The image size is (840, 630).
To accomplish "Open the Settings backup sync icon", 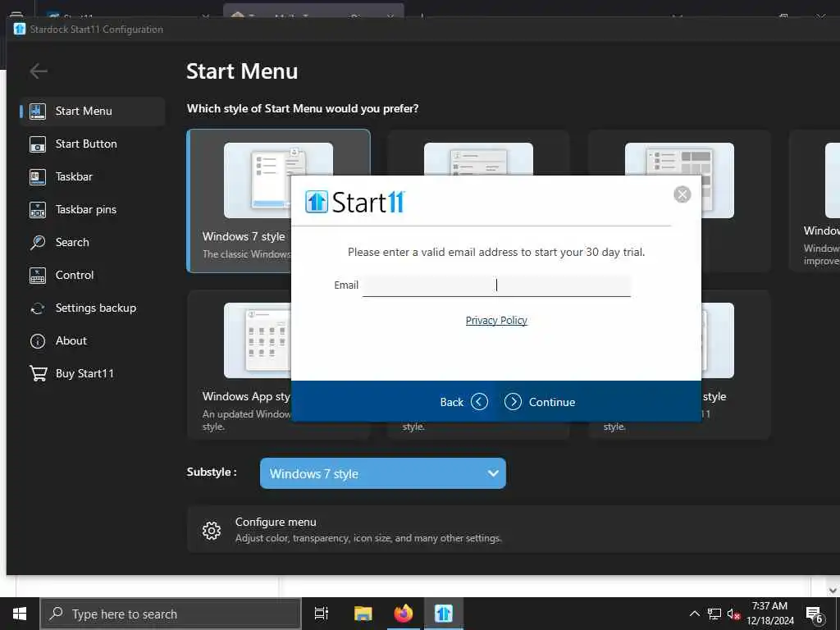I will (x=38, y=308).
